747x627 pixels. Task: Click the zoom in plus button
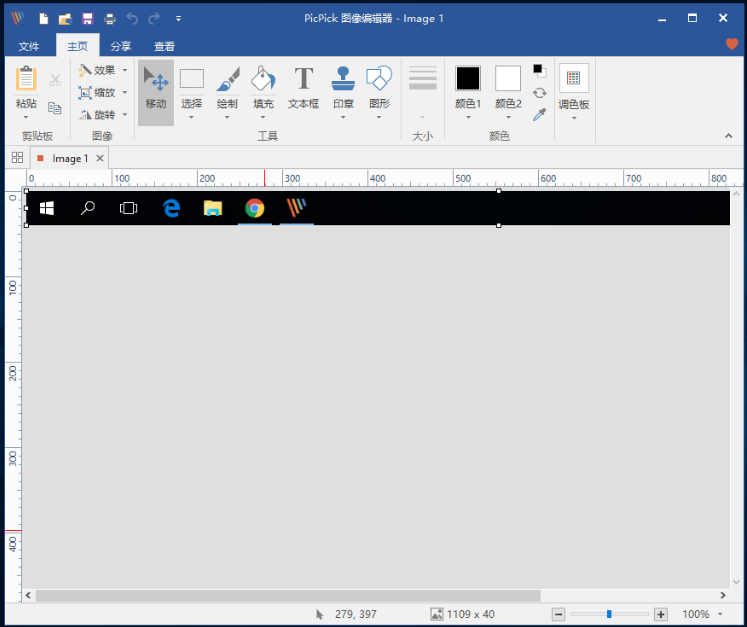coord(660,614)
